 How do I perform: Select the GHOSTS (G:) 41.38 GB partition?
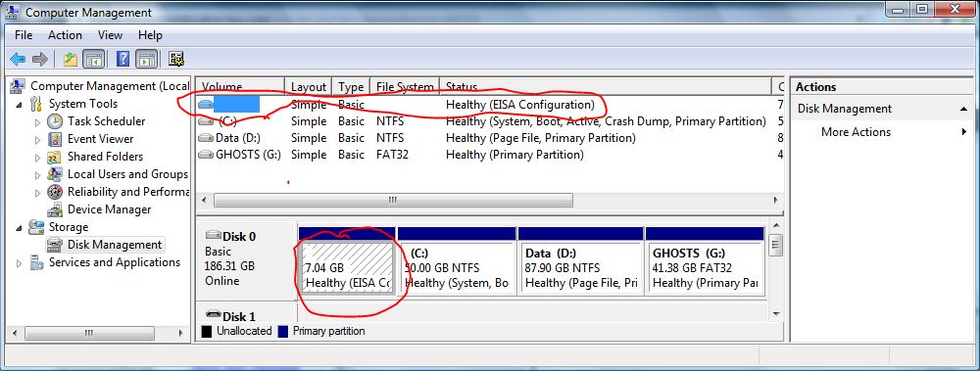point(705,268)
